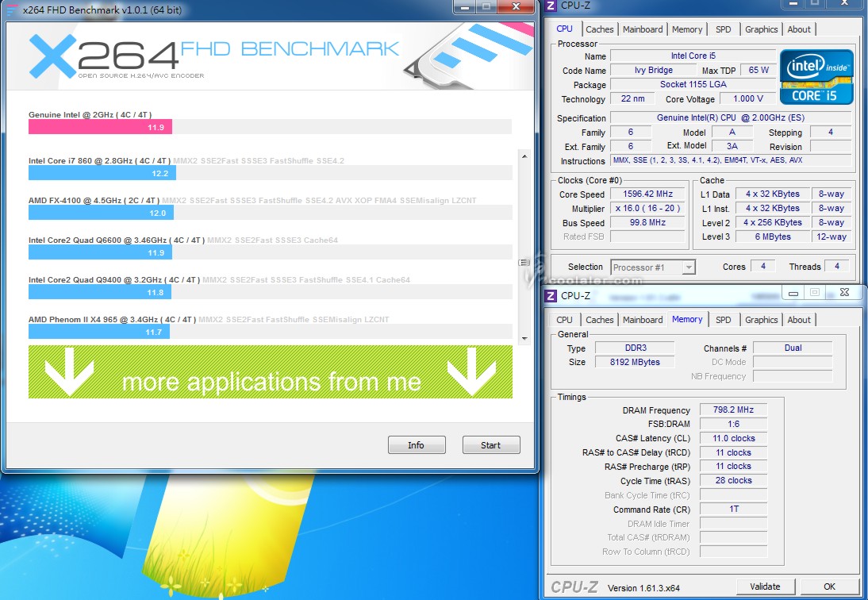Select CPU tab in lower CPU-Z window
Screen dimensions: 868x600
coord(565,320)
